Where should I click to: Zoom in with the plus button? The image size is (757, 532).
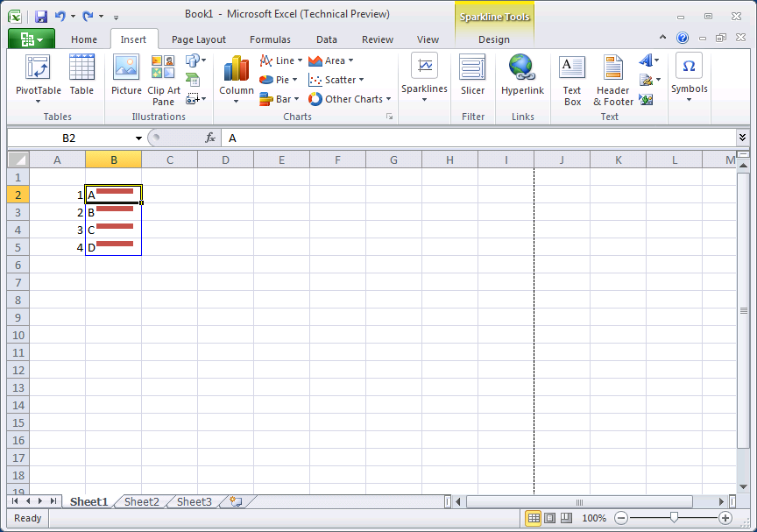pyautogui.click(x=725, y=518)
